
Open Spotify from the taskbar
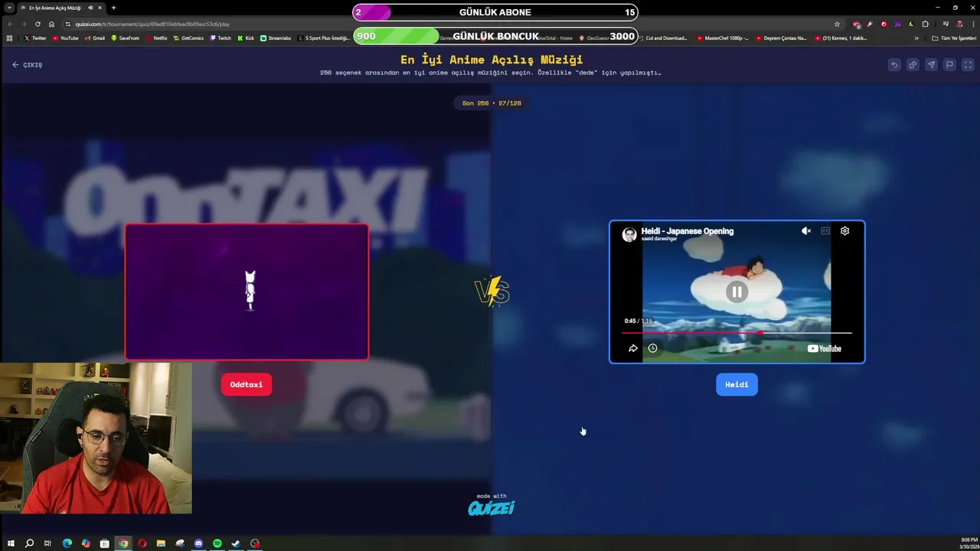(217, 543)
